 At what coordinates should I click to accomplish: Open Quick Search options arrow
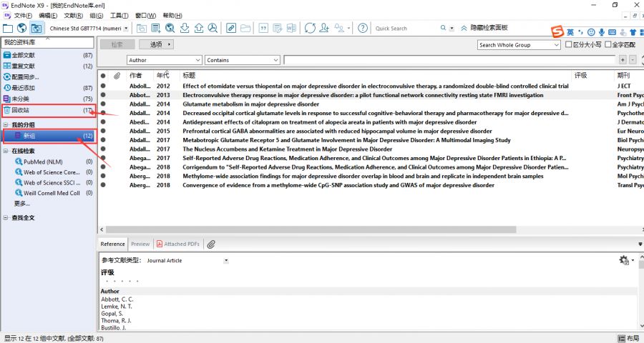coord(452,29)
